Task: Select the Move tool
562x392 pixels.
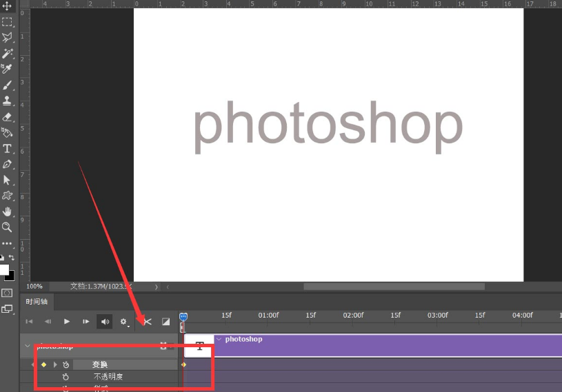Action: (x=8, y=6)
